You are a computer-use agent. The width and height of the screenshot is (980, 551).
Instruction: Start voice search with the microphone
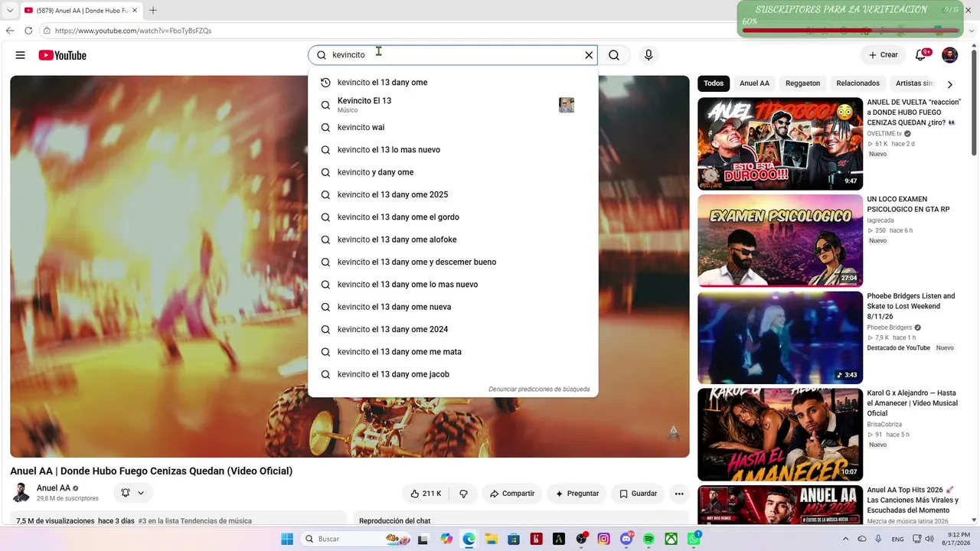click(648, 55)
